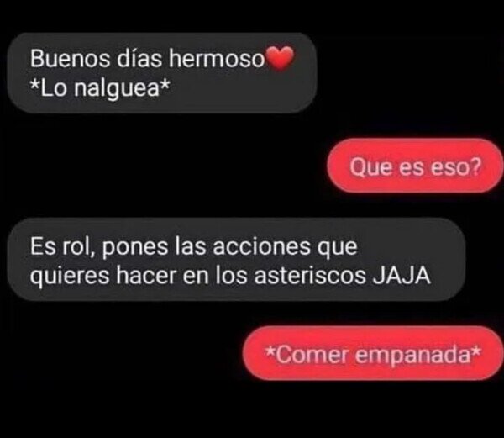Click the '*Lo nalguea*' text line
Screen dimensions: 504x438
(x=99, y=88)
